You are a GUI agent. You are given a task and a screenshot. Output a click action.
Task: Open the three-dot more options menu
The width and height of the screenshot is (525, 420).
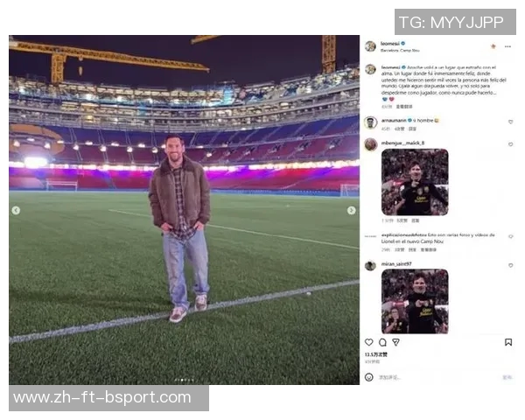click(507, 46)
